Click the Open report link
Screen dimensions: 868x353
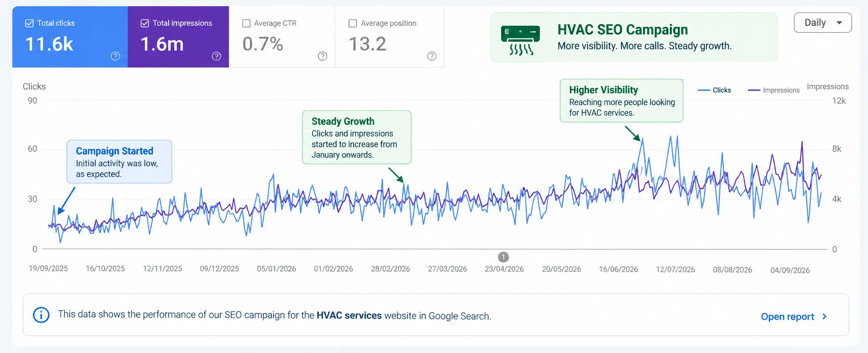787,317
